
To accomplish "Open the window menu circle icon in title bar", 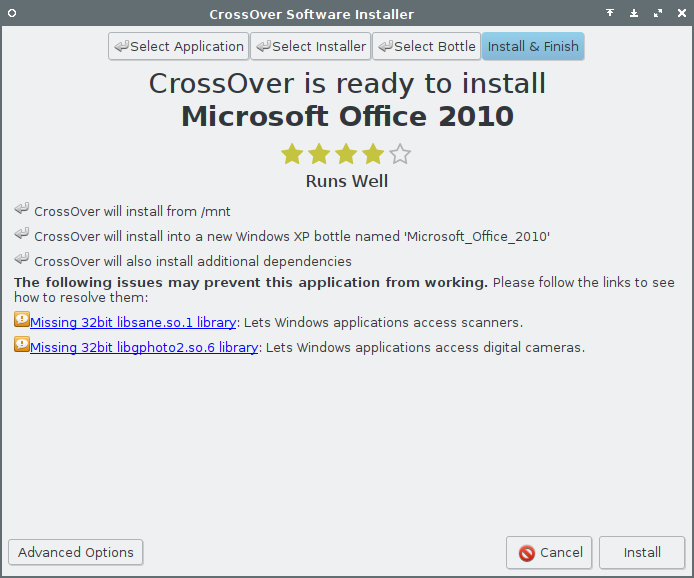I will click(12, 13).
